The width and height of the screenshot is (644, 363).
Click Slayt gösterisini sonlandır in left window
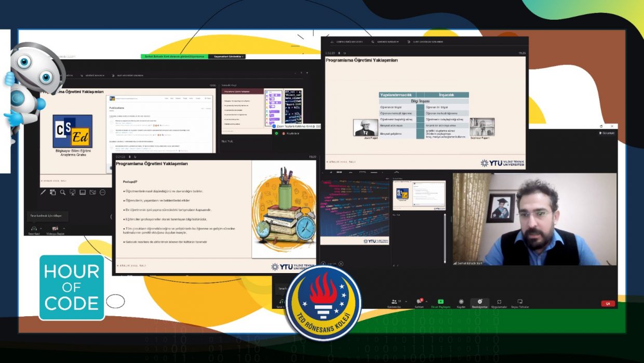(x=129, y=75)
